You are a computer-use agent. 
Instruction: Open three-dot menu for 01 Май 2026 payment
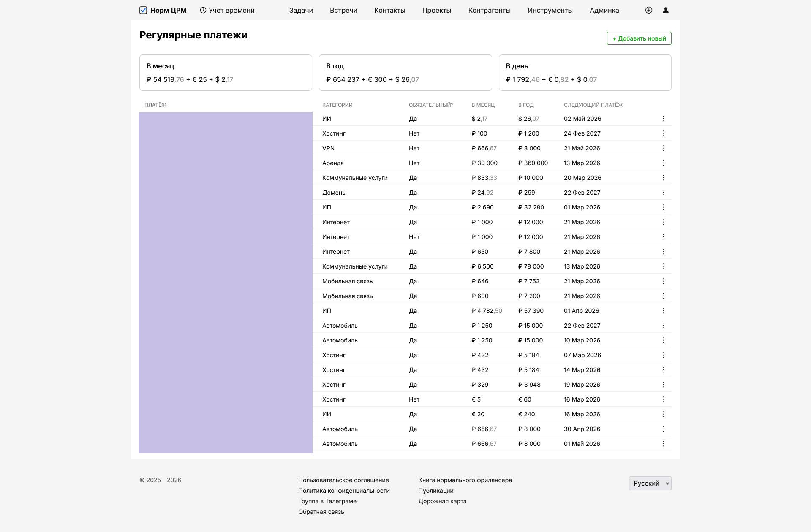pos(664,444)
